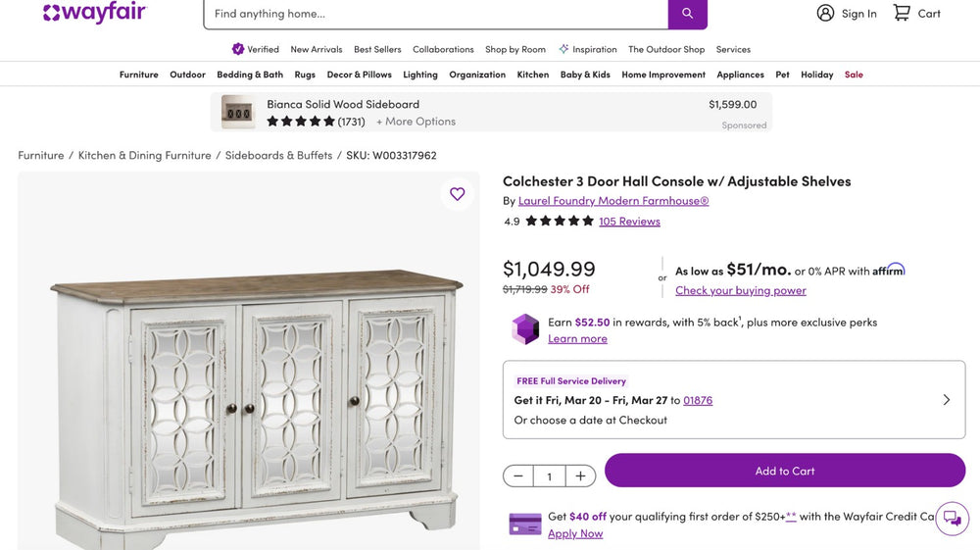980x550 pixels.
Task: Click the Laurel Foundry Modern Farmhouse brand link
Action: pyautogui.click(x=612, y=201)
